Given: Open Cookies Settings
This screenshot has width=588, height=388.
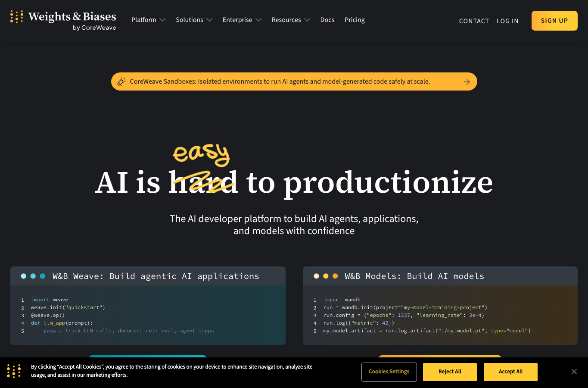Looking at the screenshot, I should [389, 372].
